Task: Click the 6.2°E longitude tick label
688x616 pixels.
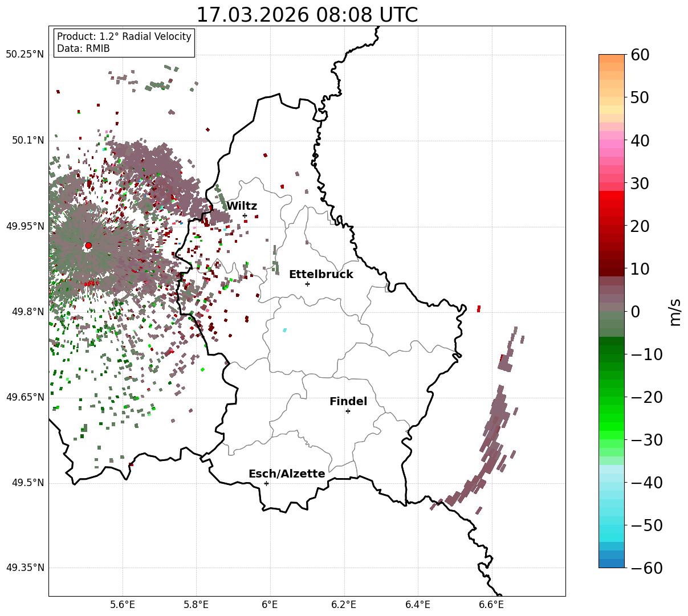Action: [x=344, y=605]
